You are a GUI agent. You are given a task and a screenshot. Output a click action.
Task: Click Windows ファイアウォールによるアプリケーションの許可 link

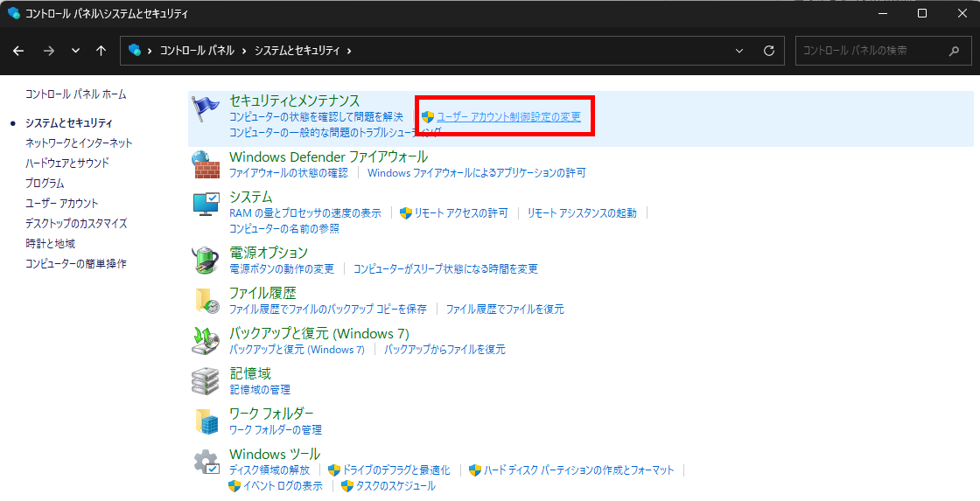[x=477, y=172]
